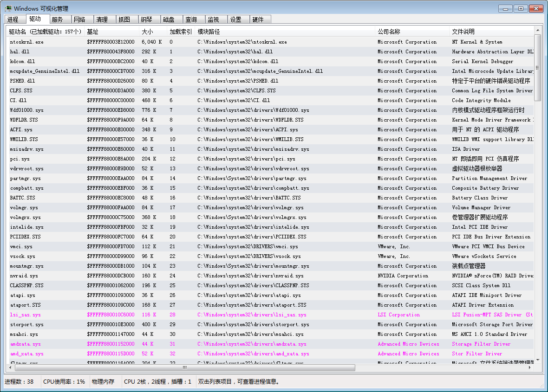Viewport: 548px width, 392px height.
Task: Select the highlighted lsi_sas.sys driver entry
Action: click(x=26, y=315)
